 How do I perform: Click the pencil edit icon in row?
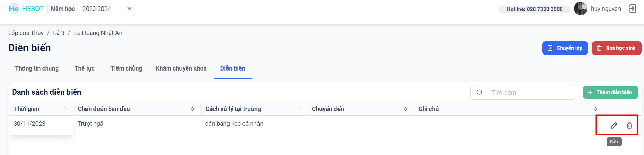(614, 126)
